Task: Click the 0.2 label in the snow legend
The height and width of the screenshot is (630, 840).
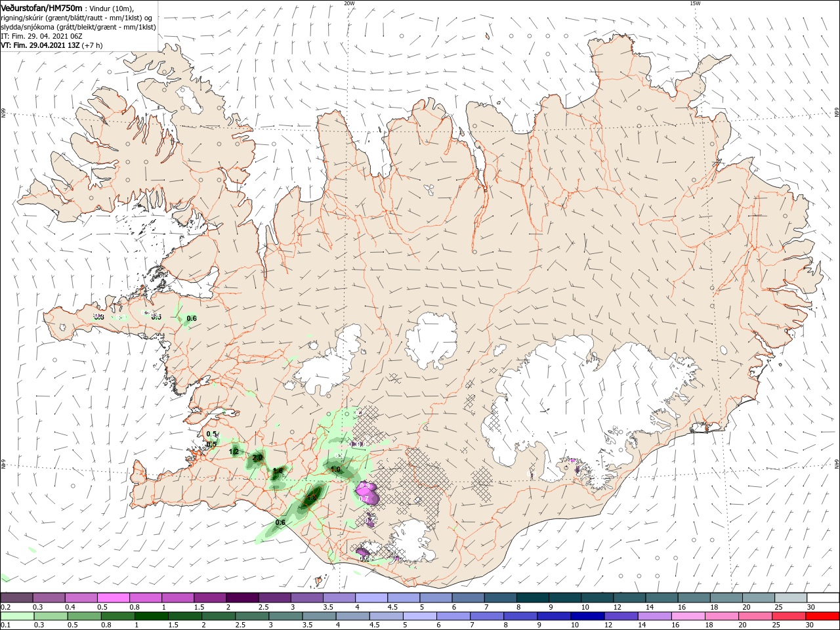Action: [x=5, y=607]
